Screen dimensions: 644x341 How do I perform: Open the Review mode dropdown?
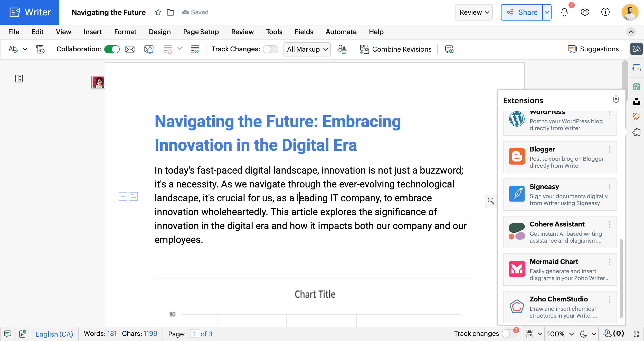[x=474, y=12]
